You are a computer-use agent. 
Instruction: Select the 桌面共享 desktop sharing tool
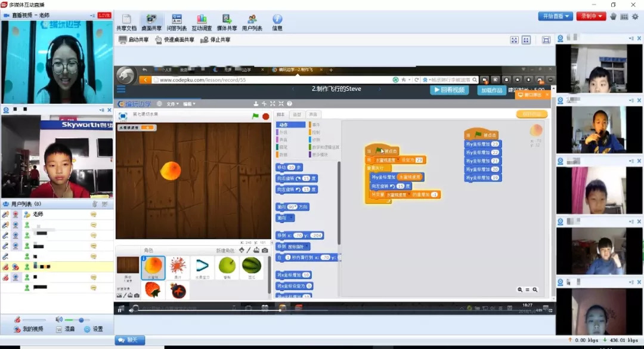151,23
